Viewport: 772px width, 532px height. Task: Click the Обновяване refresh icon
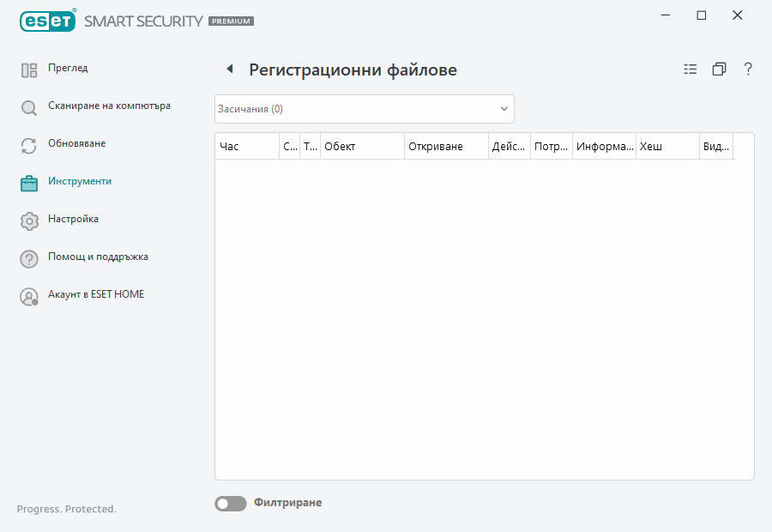(x=28, y=143)
